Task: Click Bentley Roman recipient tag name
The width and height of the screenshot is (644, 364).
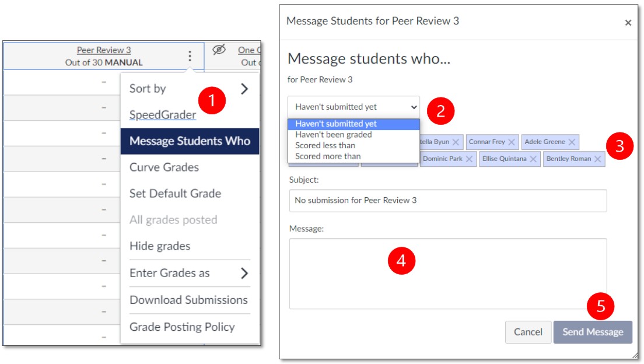Action: pyautogui.click(x=568, y=159)
